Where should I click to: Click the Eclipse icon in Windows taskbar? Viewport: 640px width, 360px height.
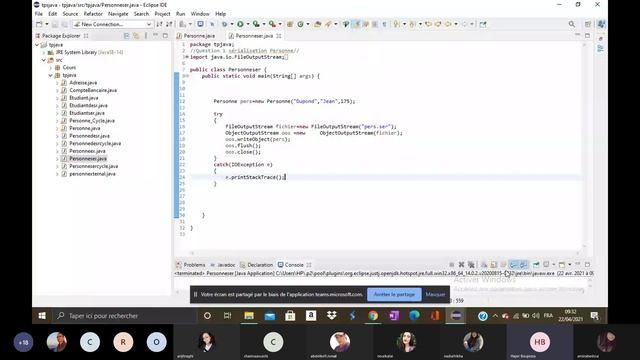pos(456,316)
